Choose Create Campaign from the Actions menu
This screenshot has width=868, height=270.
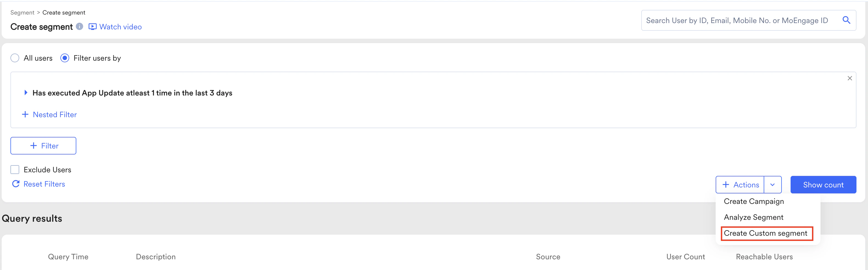[x=754, y=201]
